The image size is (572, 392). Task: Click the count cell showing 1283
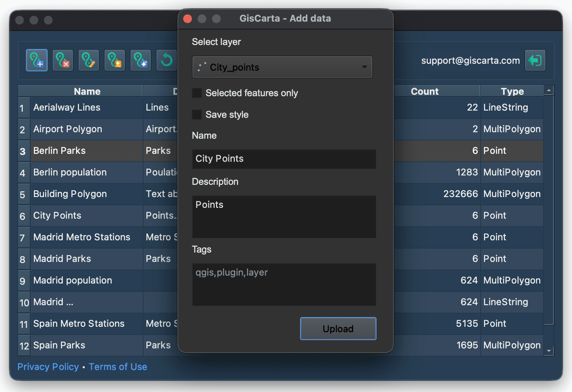coord(467,172)
